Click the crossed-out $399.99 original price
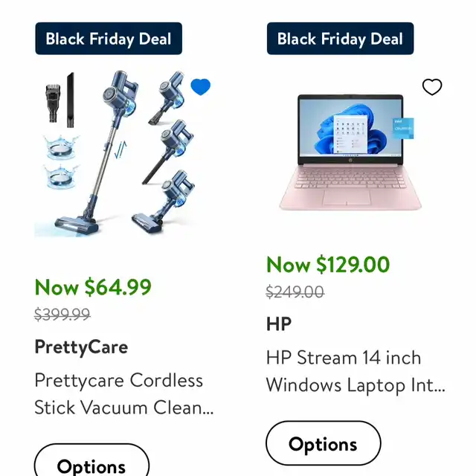 62,314
